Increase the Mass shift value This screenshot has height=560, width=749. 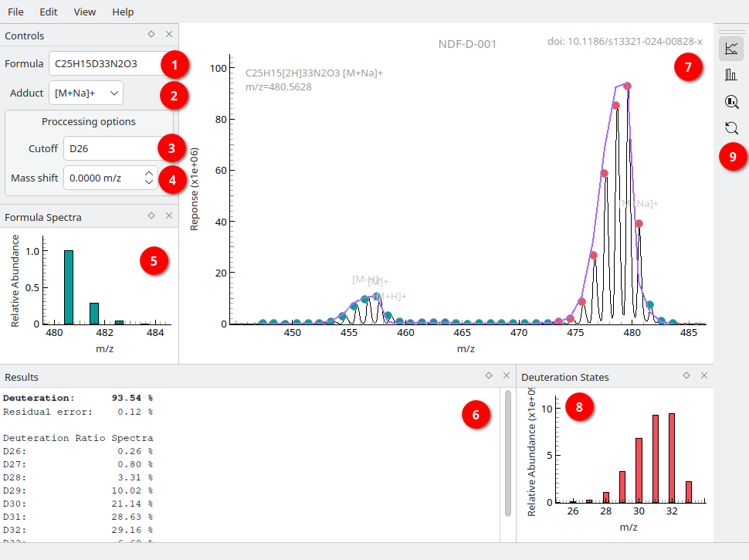(x=149, y=173)
